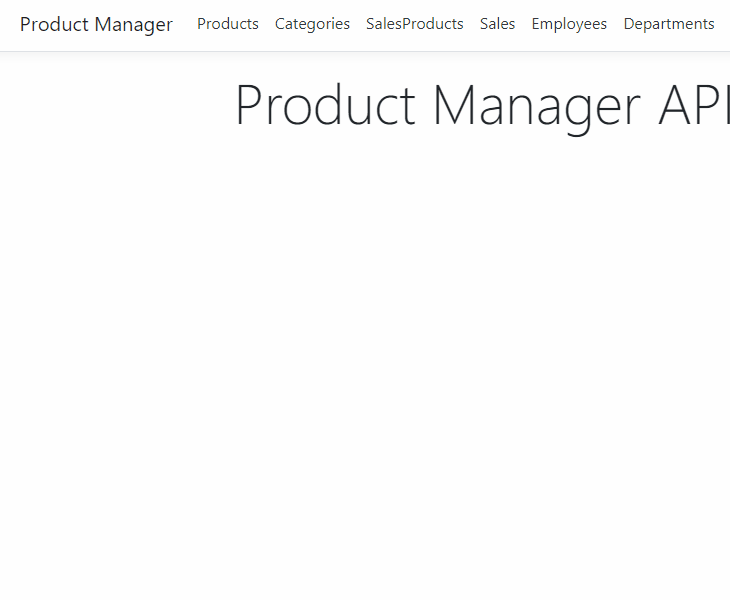Viewport: 730px width, 600px height.
Task: Visit the SalesProducts listing link
Action: tap(414, 24)
